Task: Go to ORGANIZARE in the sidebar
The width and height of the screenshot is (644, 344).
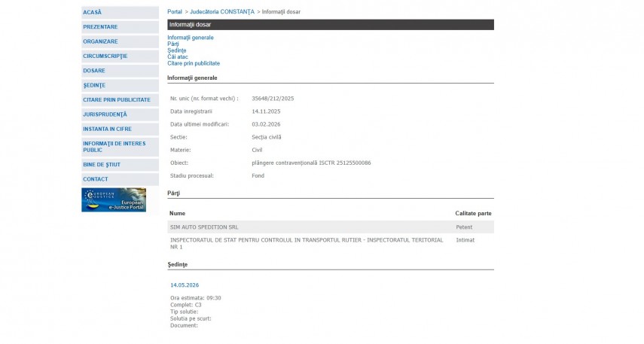Action: (100, 41)
